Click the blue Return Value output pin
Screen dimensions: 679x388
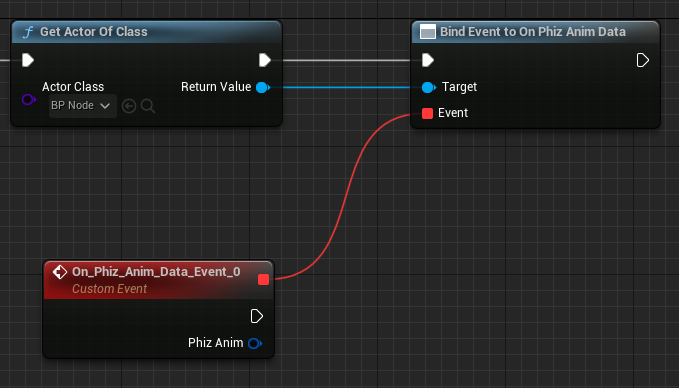(262, 87)
